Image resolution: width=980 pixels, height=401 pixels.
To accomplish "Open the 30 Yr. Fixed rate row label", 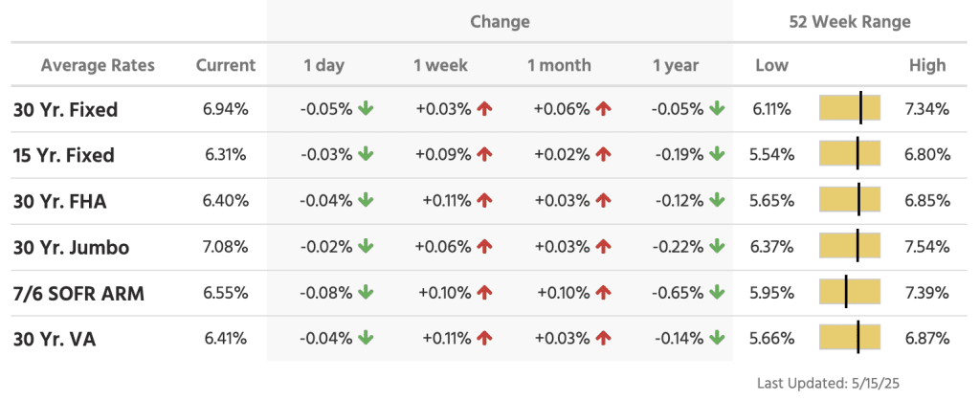I will click(x=66, y=110).
